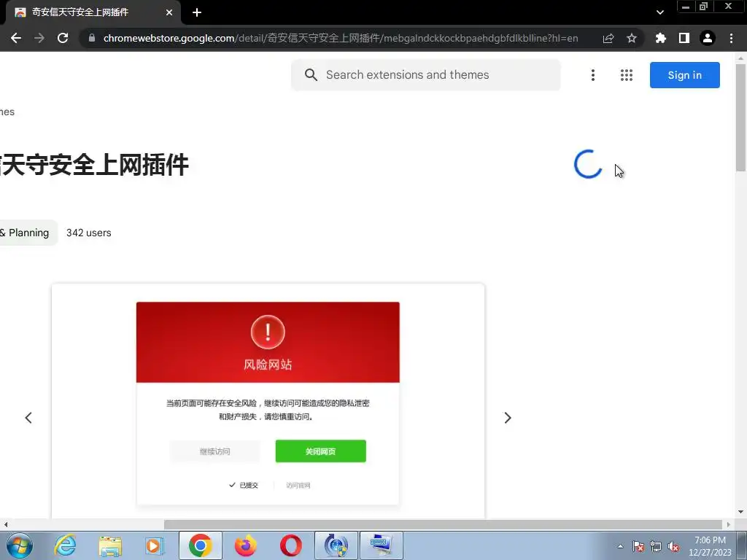Viewport: 747px width, 560px height.
Task: Click the scroll down arrow of the vertical scrollbar
Action: coord(741,512)
